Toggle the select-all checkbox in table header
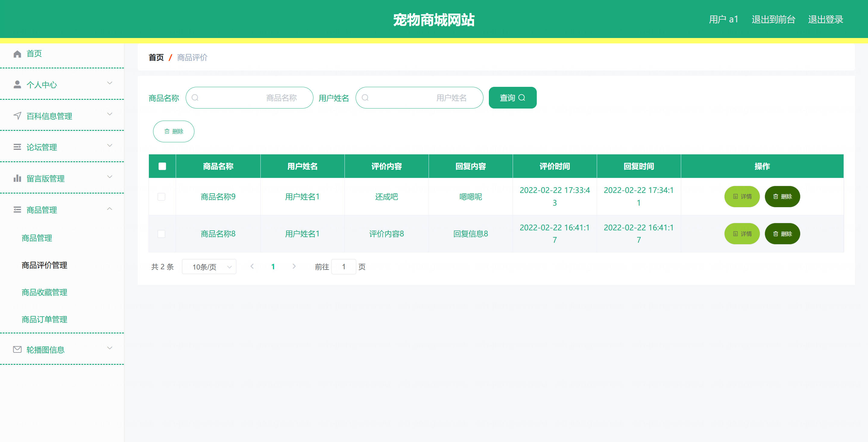 click(x=162, y=166)
